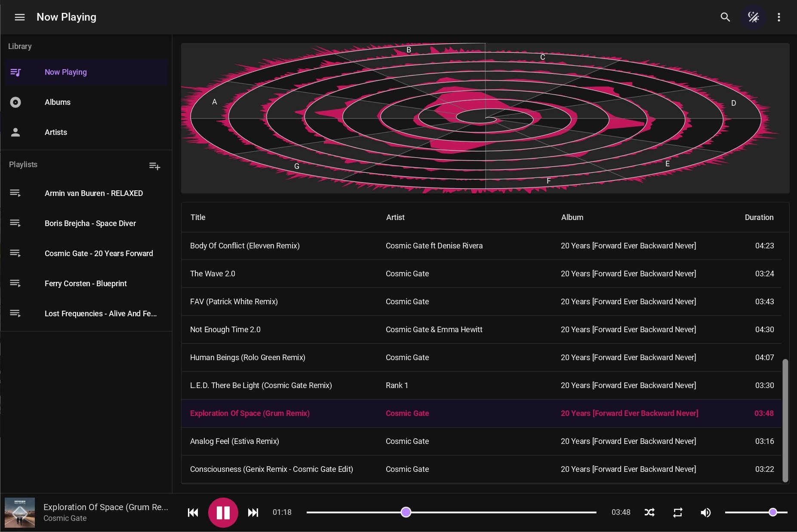Viewport: 797px width, 532px height.
Task: Toggle shuffle mode
Action: pos(649,512)
